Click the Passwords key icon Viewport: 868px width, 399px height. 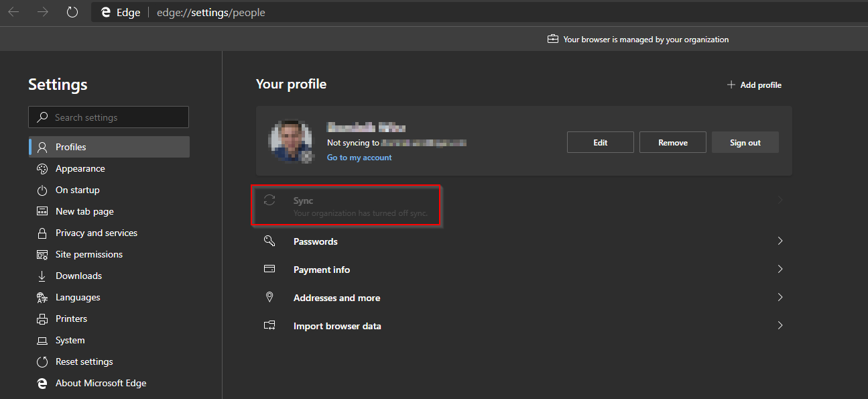tap(269, 241)
